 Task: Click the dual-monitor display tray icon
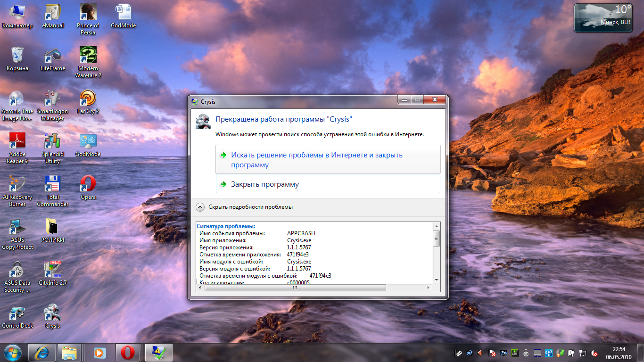[504, 353]
